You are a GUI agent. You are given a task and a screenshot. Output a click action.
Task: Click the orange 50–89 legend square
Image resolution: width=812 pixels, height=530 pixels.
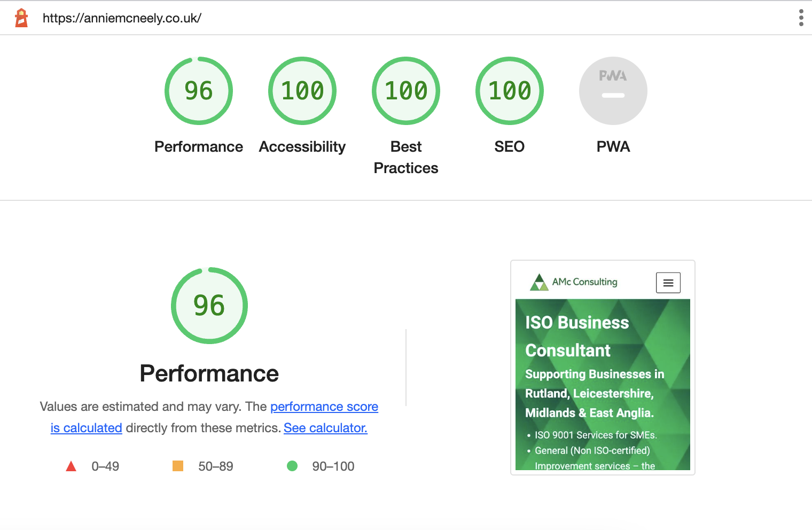click(178, 466)
